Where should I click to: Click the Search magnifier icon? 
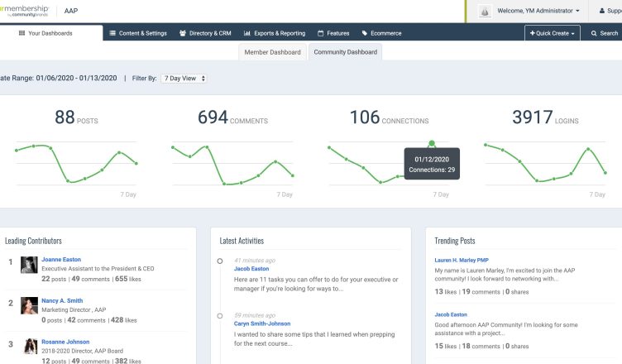[592, 34]
